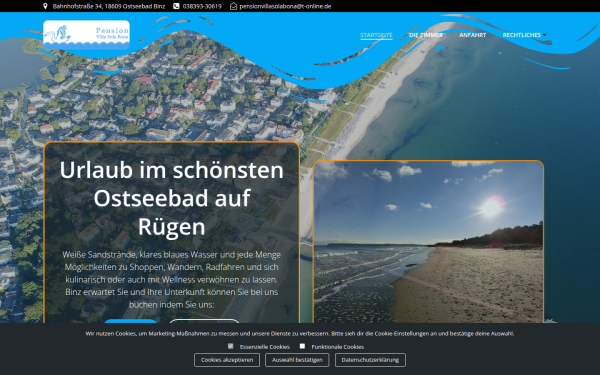
Task: Click the map pin icon beside the address
Action: [x=45, y=6]
